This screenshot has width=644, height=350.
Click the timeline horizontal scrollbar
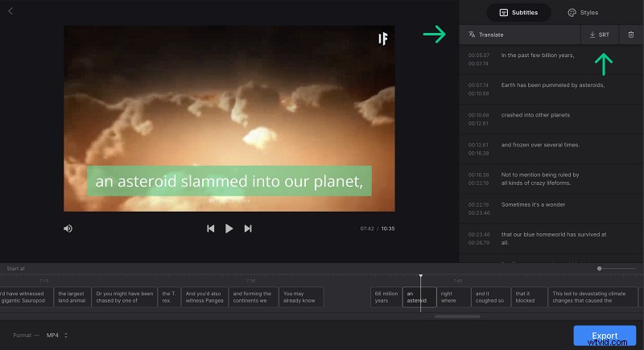[457, 316]
